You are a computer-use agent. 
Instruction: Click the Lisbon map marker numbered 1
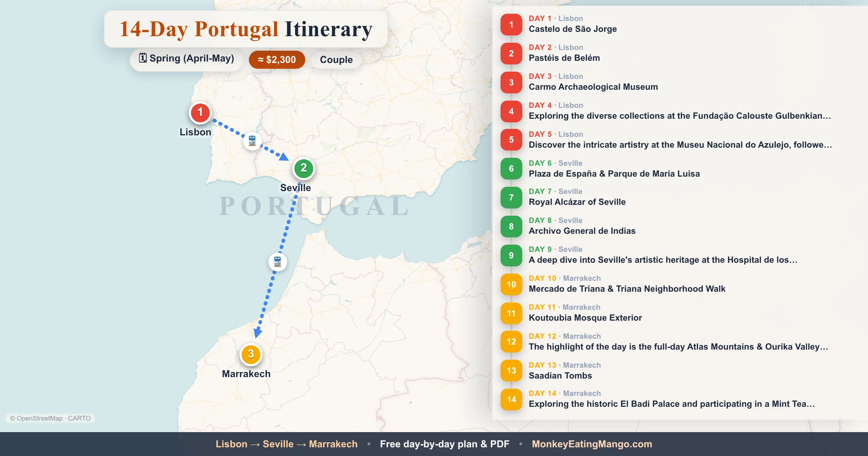(x=200, y=113)
